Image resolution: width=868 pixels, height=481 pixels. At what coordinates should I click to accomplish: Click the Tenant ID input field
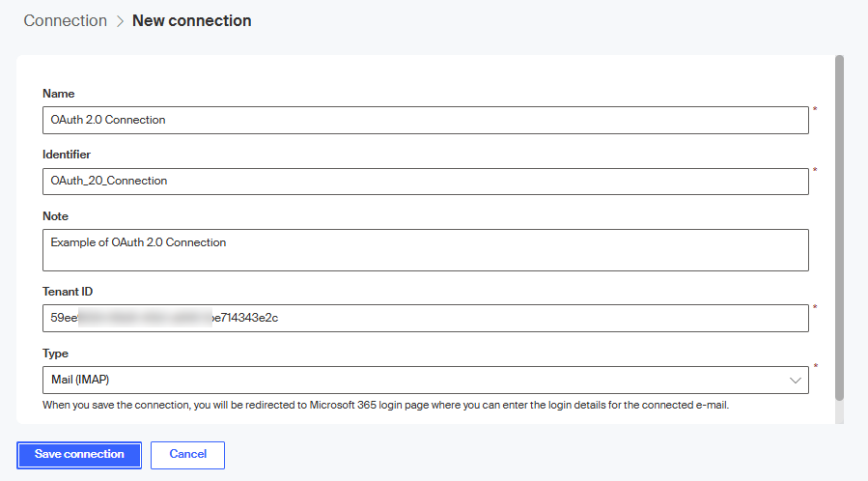point(425,318)
